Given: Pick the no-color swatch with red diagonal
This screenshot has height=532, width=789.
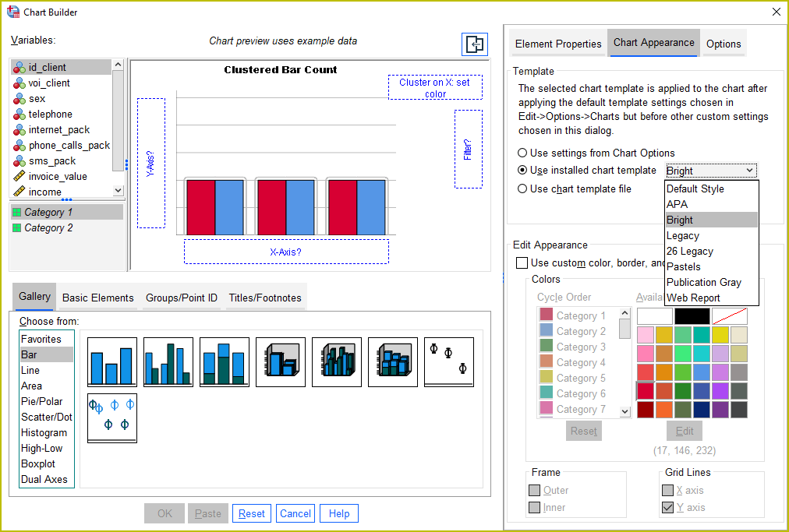Looking at the screenshot, I should tap(730, 316).
